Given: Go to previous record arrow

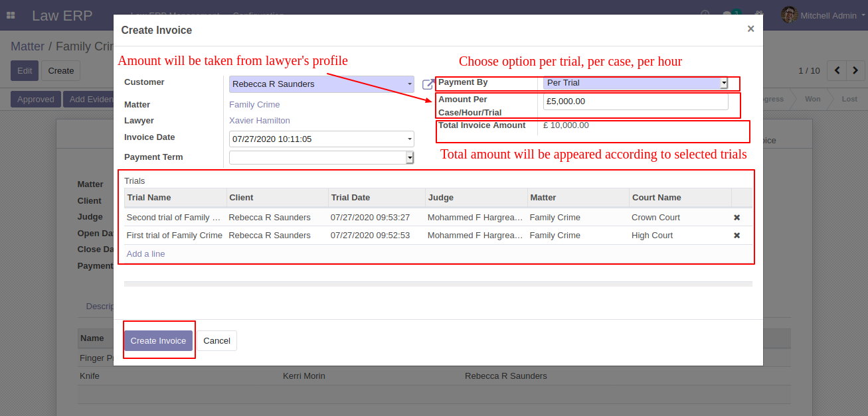Looking at the screenshot, I should click(837, 70).
